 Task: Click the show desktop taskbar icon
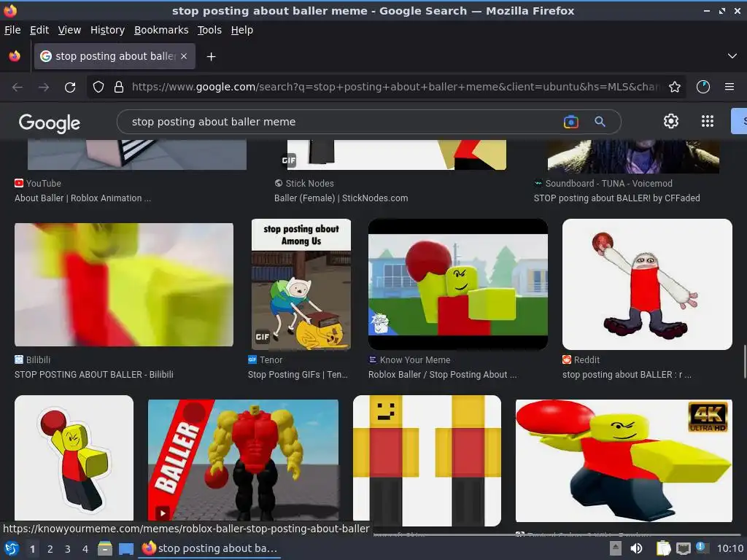click(x=125, y=548)
